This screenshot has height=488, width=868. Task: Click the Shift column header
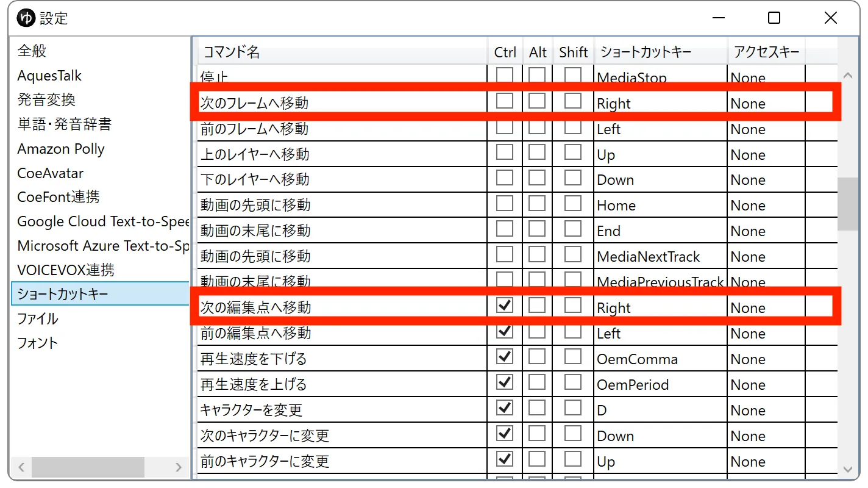(x=574, y=52)
